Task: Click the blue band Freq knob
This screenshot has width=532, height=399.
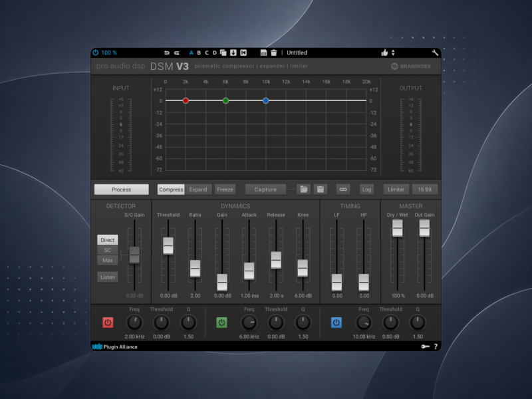Action: (x=364, y=323)
